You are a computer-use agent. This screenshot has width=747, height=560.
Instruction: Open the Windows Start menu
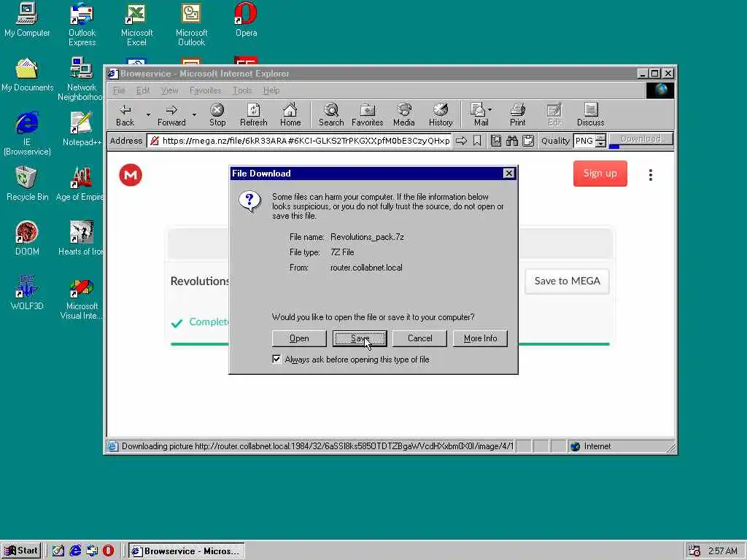[x=21, y=551]
